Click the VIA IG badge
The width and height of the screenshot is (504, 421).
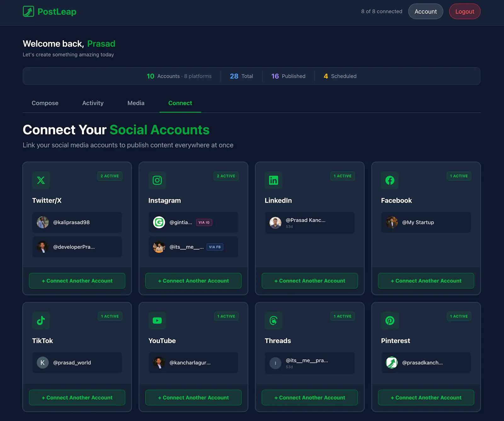pyautogui.click(x=204, y=222)
